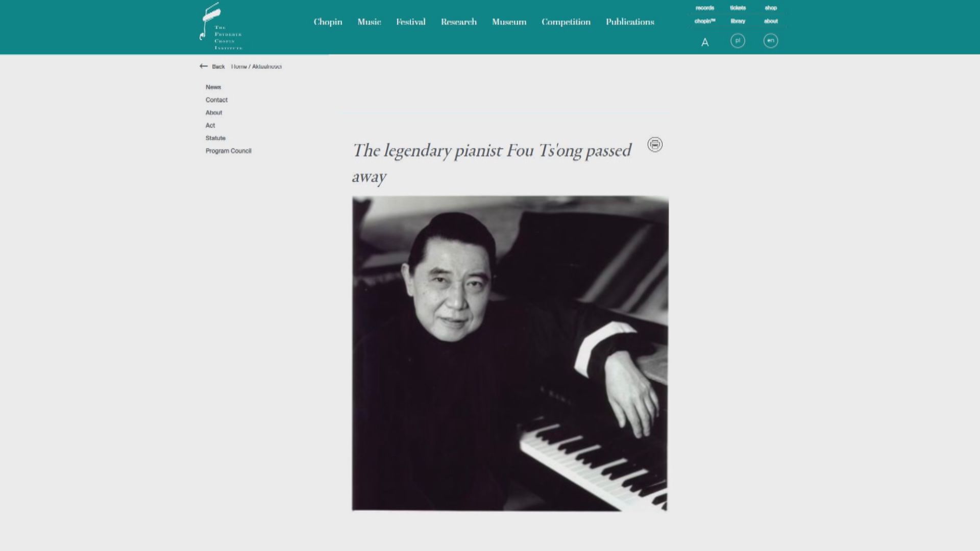Open the tickets link
980x551 pixels.
738,8
